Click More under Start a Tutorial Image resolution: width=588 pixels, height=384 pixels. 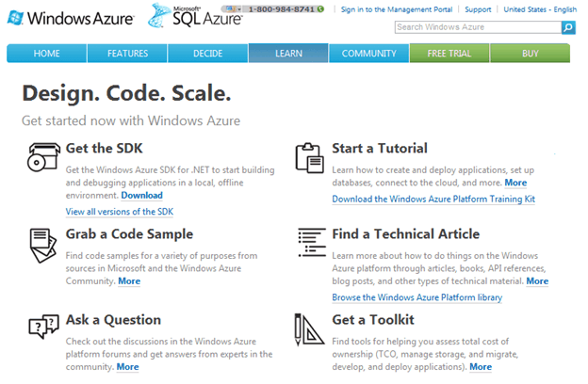[515, 183]
